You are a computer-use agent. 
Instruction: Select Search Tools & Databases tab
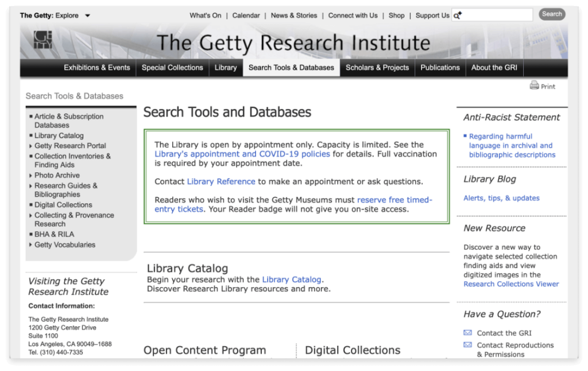point(291,68)
